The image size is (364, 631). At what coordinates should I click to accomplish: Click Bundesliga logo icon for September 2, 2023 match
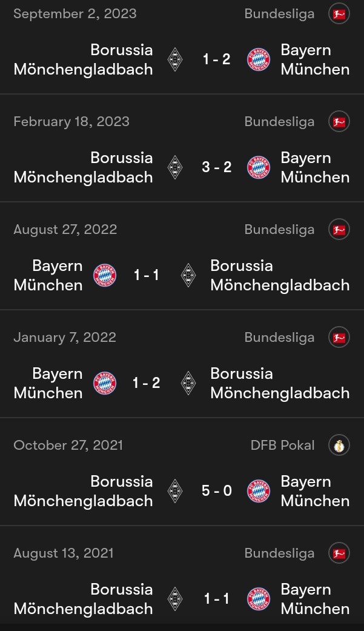pos(339,14)
